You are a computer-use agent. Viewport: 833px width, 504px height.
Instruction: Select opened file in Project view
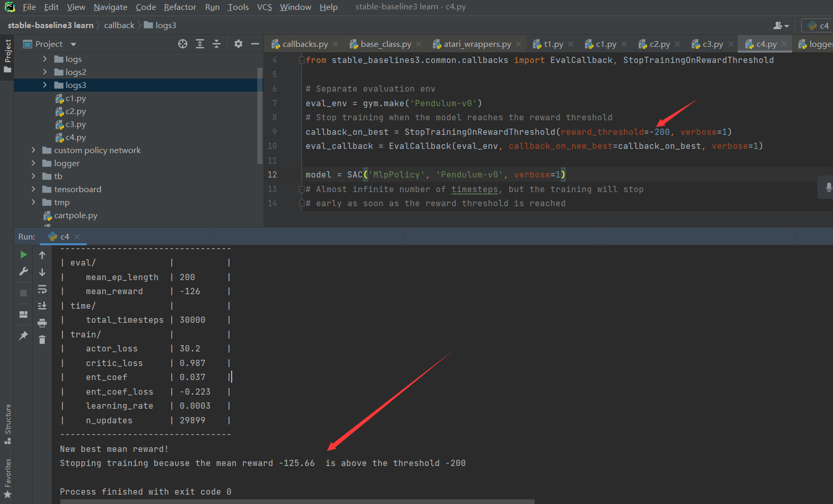point(183,44)
